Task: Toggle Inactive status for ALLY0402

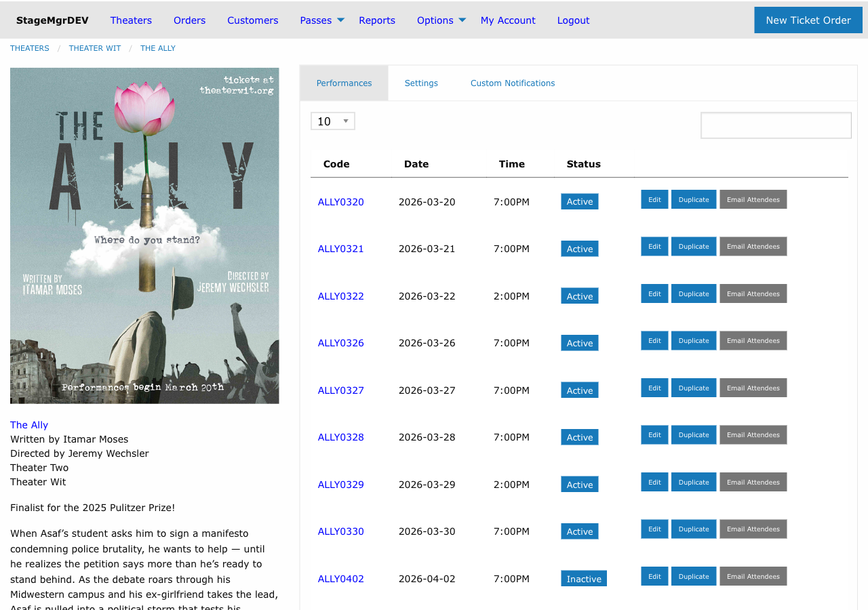Action: tap(584, 578)
